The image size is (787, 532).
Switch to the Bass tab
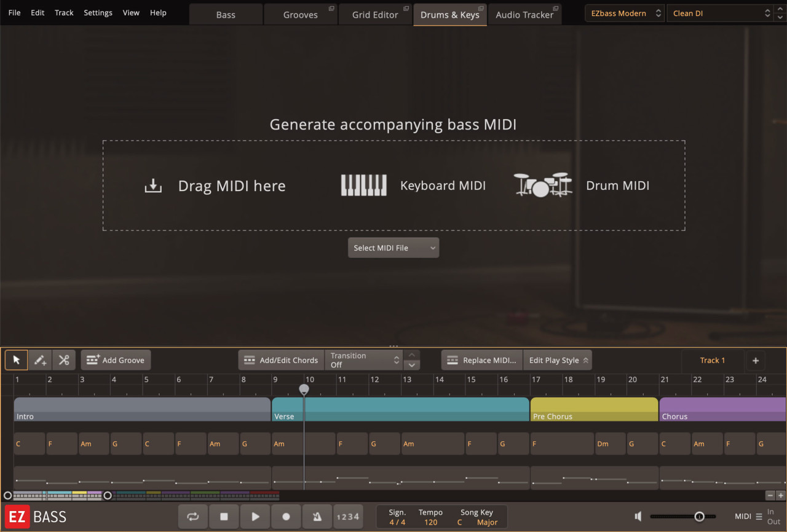[x=226, y=15]
